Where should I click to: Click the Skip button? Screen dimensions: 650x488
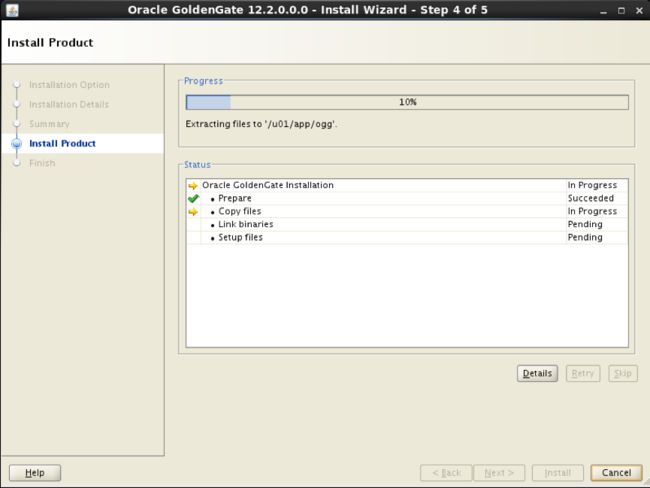click(623, 374)
